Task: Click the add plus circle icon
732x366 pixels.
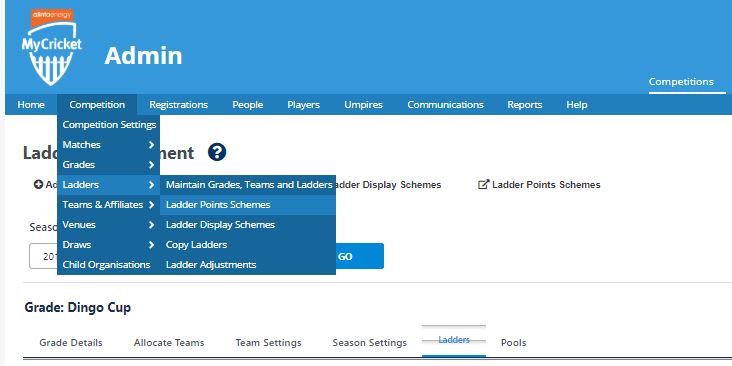Action: click(39, 184)
